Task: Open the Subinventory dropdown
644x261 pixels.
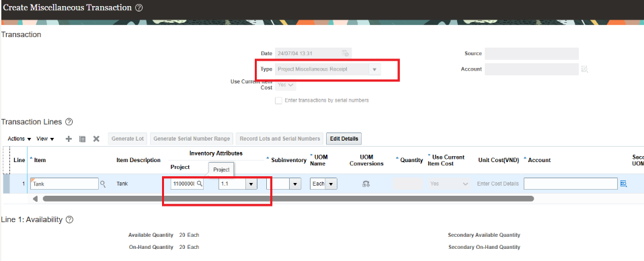Action: click(295, 184)
